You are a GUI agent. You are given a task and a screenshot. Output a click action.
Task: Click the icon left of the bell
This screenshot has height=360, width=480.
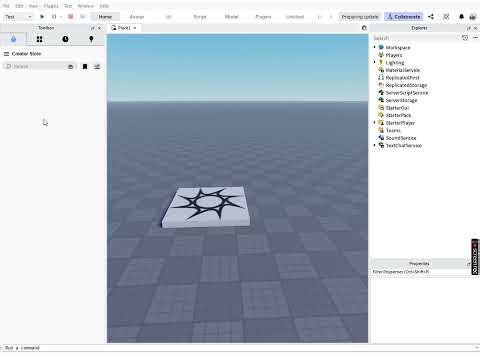click(446, 17)
